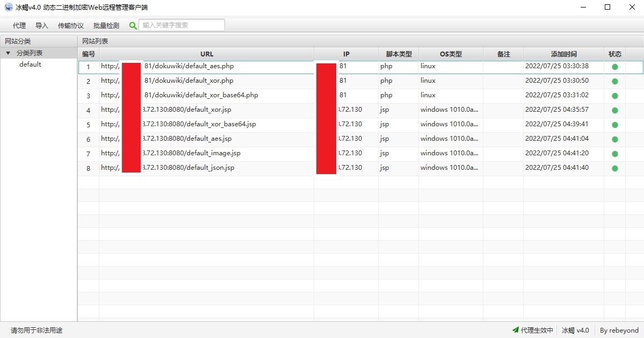Open the 传输协议 menu
Viewport: 644px width, 338px height.
coord(71,25)
